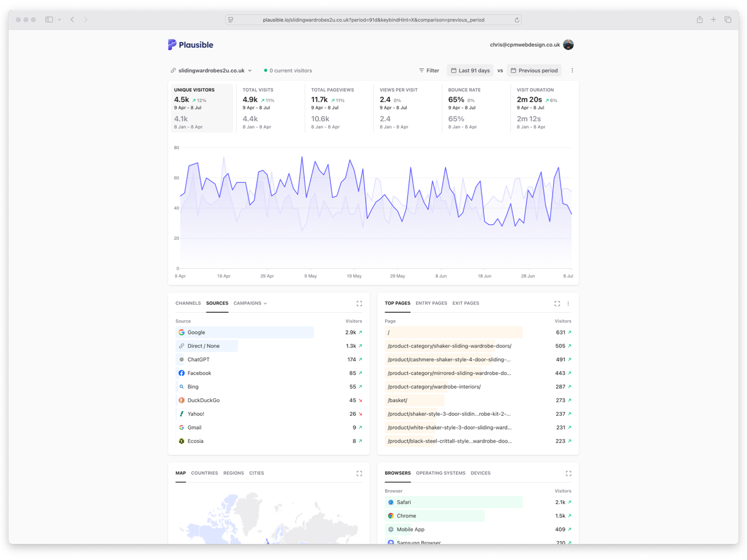The width and height of the screenshot is (747, 560).
Task: Go back using Safari back arrow
Action: coord(72,19)
